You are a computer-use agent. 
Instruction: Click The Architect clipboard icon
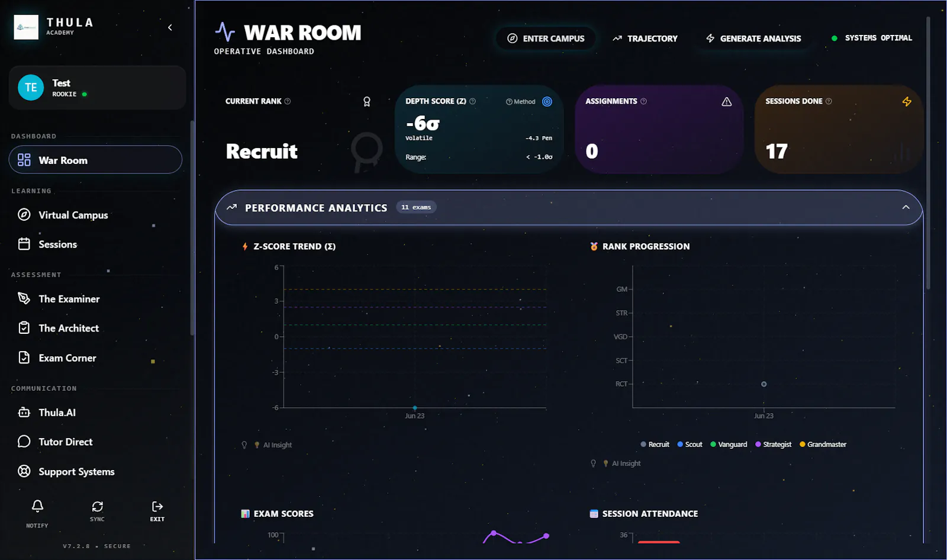point(24,328)
